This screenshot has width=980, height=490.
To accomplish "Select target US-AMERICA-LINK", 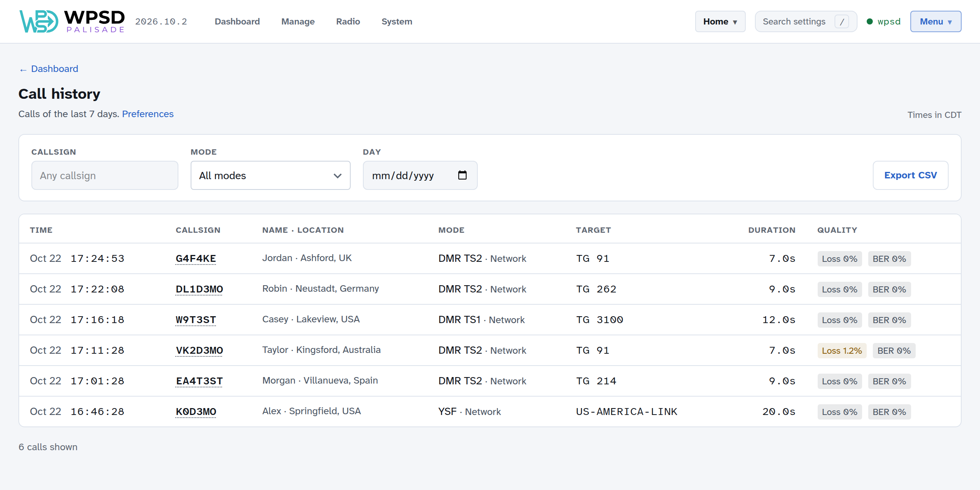I will coord(627,412).
